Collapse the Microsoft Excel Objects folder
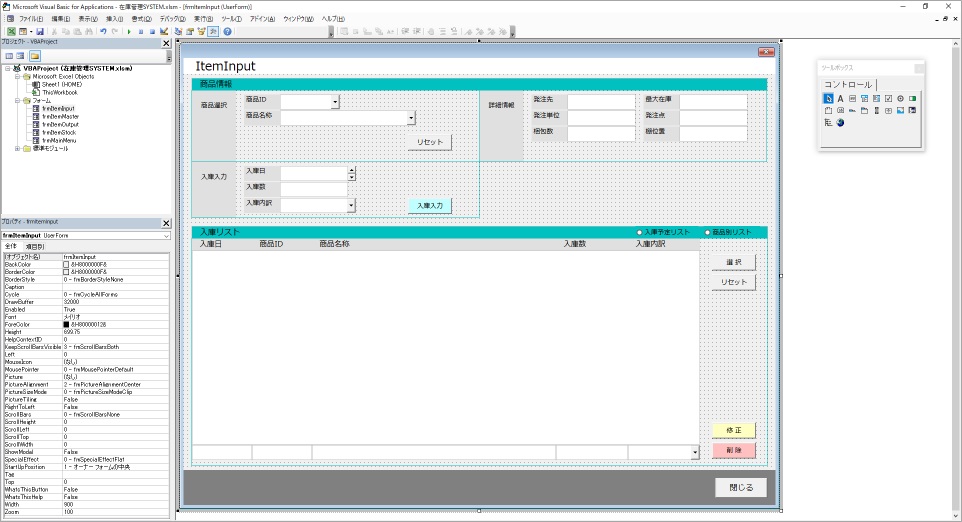 [18, 77]
